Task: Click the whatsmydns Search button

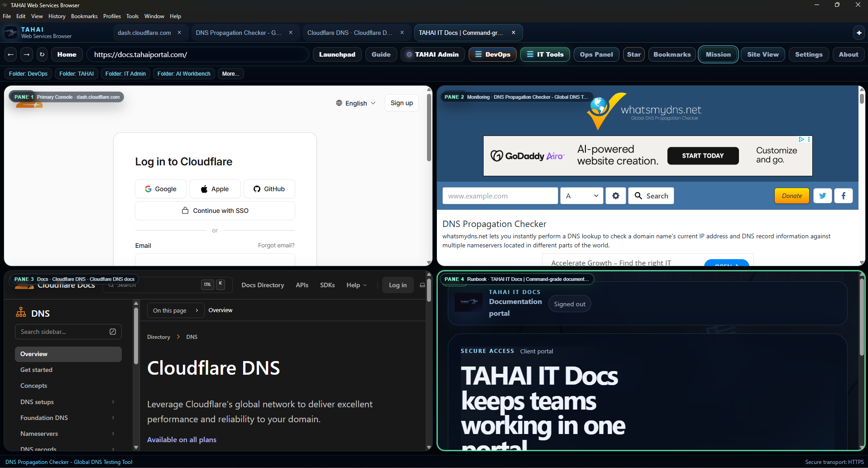Action: point(651,196)
